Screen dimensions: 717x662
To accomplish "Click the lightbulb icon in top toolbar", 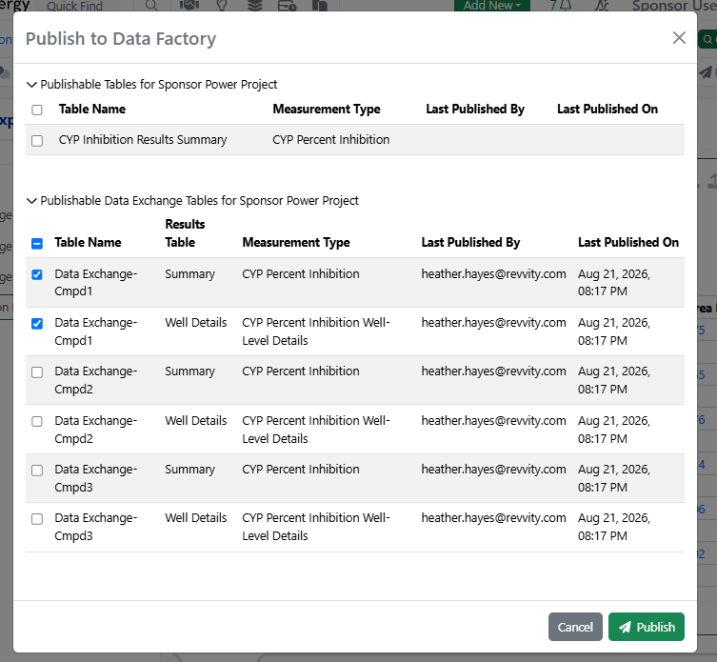I will (222, 5).
